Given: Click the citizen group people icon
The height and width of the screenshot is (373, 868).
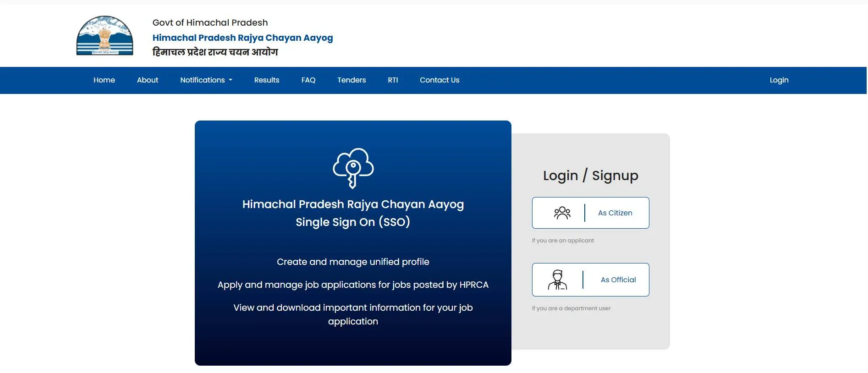Looking at the screenshot, I should pos(562,213).
